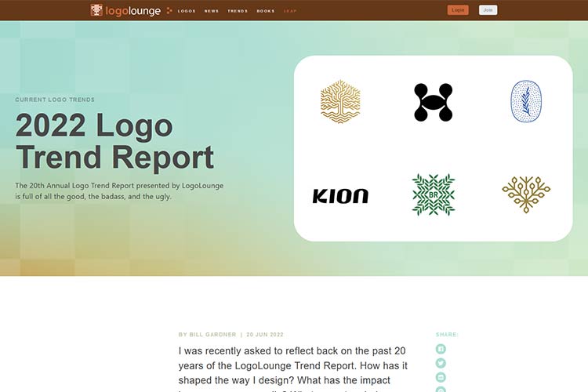Click the Current Logo Trends label
588x392 pixels.
click(55, 100)
